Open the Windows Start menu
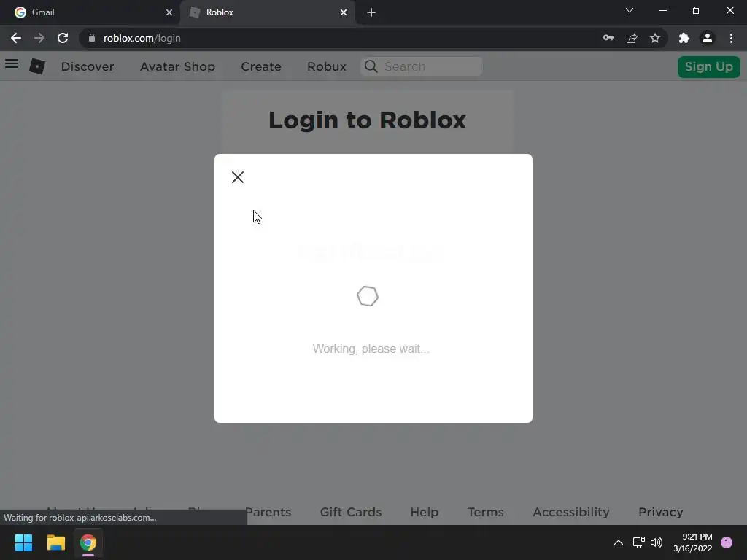The image size is (747, 560). click(23, 542)
